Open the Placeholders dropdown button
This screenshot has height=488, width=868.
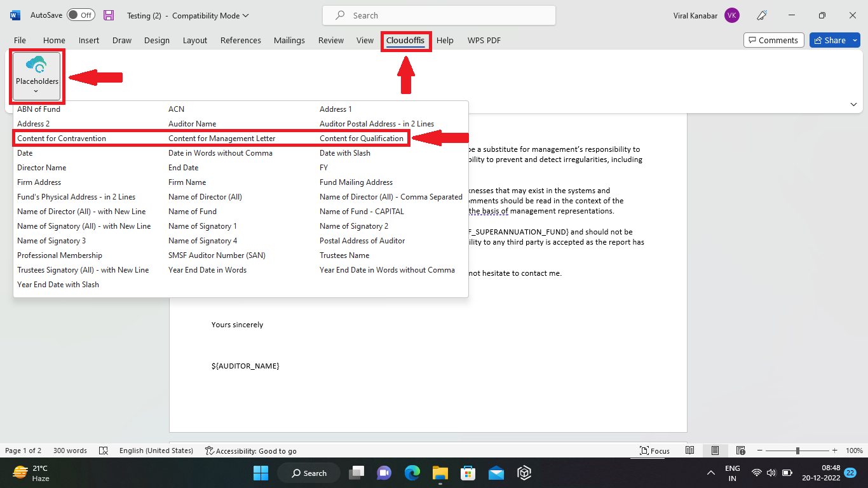point(37,76)
